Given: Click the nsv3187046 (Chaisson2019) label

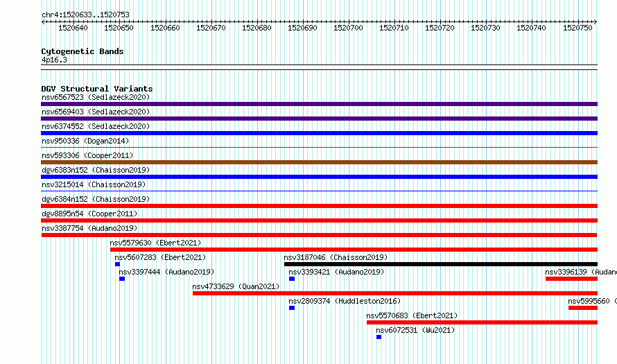Looking at the screenshot, I should [x=336, y=257].
